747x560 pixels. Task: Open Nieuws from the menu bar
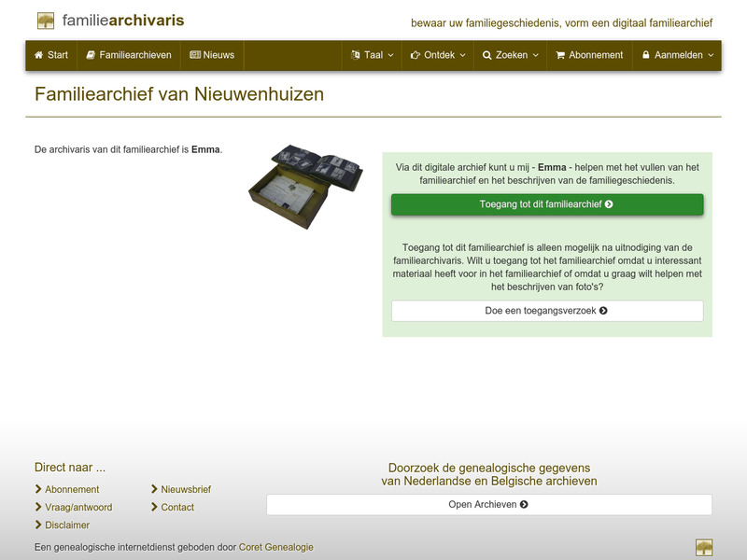pyautogui.click(x=214, y=55)
